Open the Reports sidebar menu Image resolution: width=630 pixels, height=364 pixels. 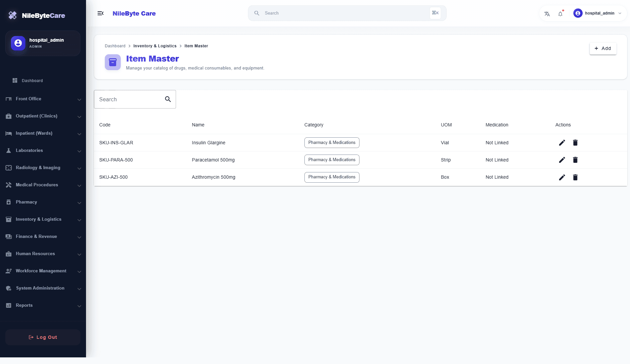click(x=43, y=305)
